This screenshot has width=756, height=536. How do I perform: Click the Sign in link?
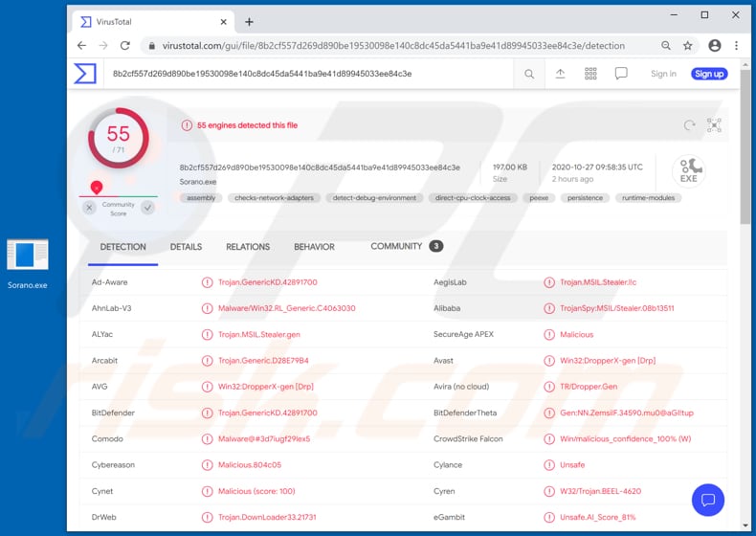point(663,74)
